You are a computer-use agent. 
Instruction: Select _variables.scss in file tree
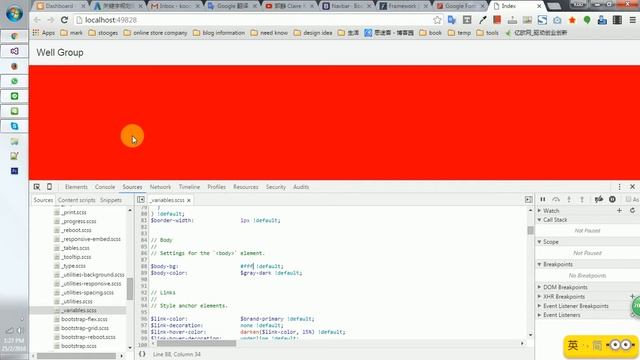79,310
